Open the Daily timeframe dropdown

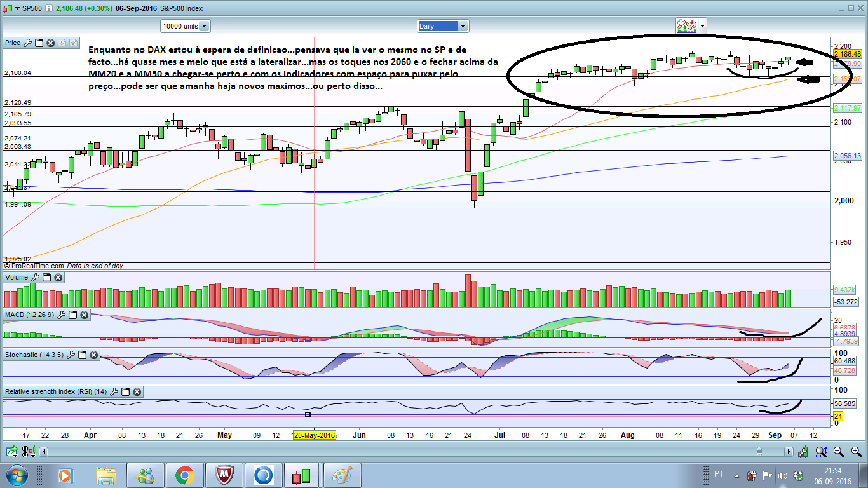(443, 26)
